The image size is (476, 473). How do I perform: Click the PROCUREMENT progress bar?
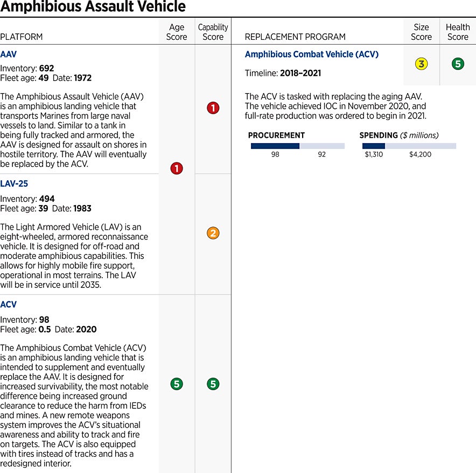click(x=297, y=146)
